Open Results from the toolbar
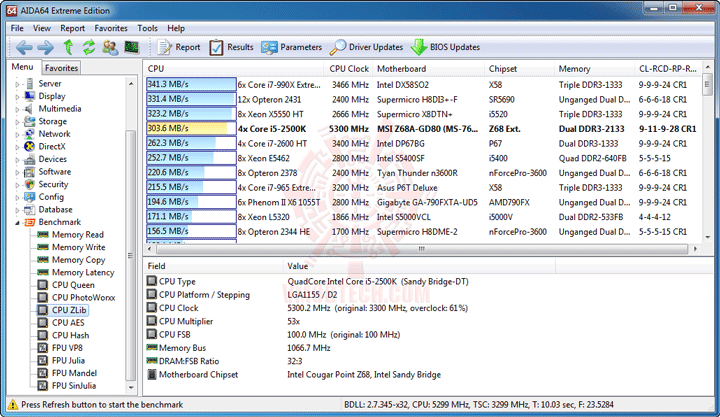Viewport: 720px width, 417px height. (231, 47)
